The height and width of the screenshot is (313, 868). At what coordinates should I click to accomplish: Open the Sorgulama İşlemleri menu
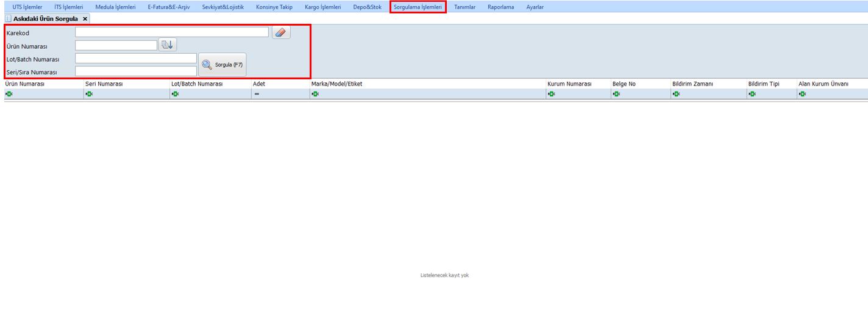tap(418, 7)
